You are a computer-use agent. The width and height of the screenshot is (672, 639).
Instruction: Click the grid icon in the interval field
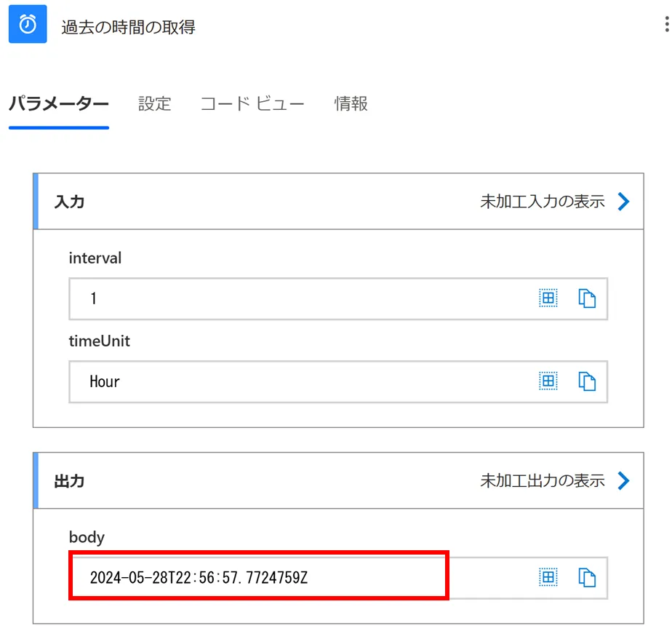548,298
